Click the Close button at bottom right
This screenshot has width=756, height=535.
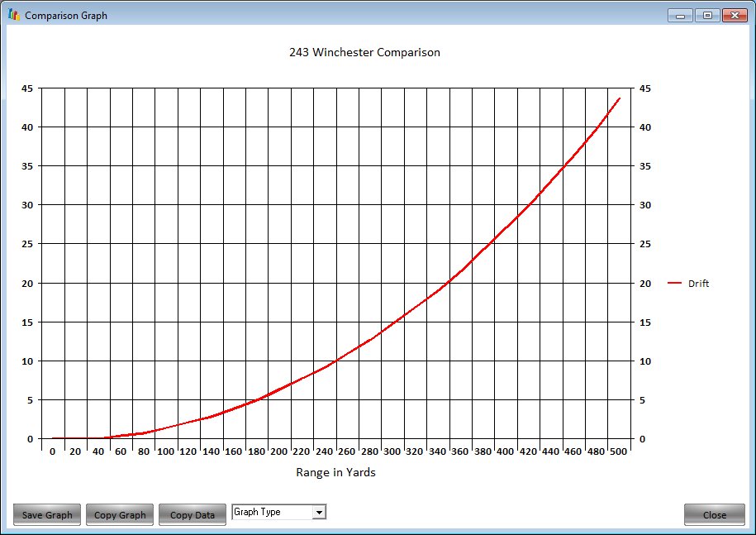coord(714,514)
